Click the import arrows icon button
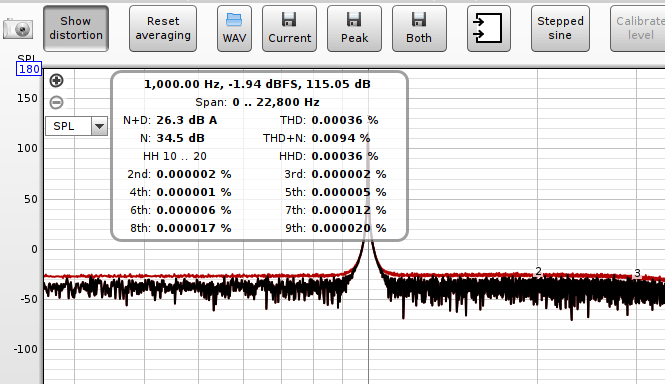 tap(489, 28)
